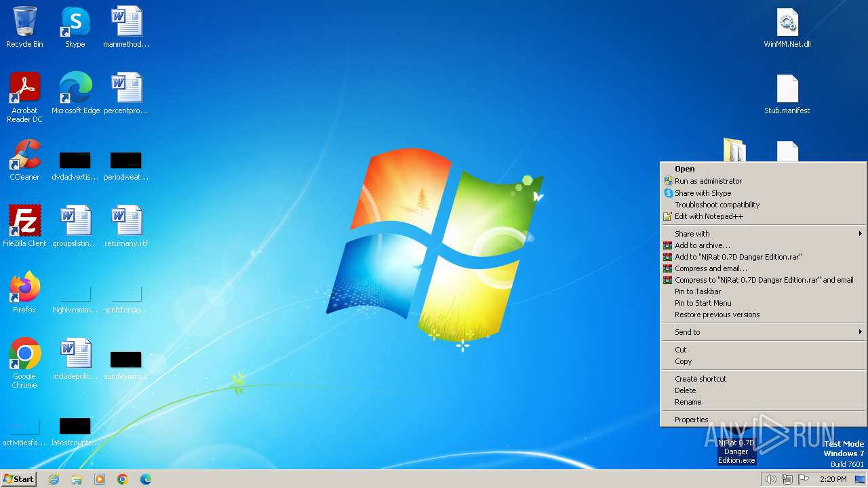
Task: Select the percentpro Word document icon
Action: tap(126, 94)
